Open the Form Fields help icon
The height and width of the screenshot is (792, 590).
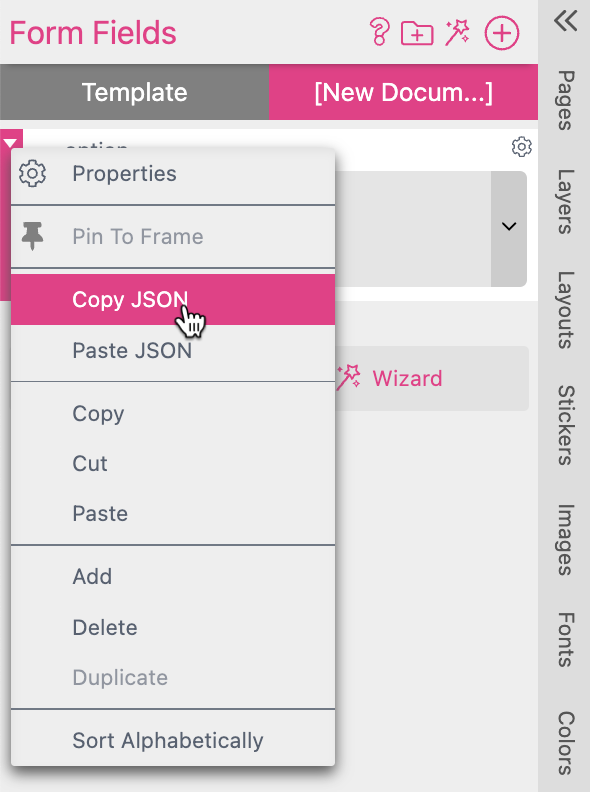[379, 32]
